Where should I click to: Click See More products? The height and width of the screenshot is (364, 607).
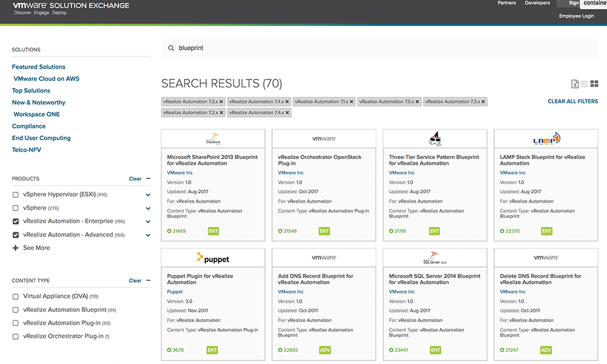click(37, 248)
